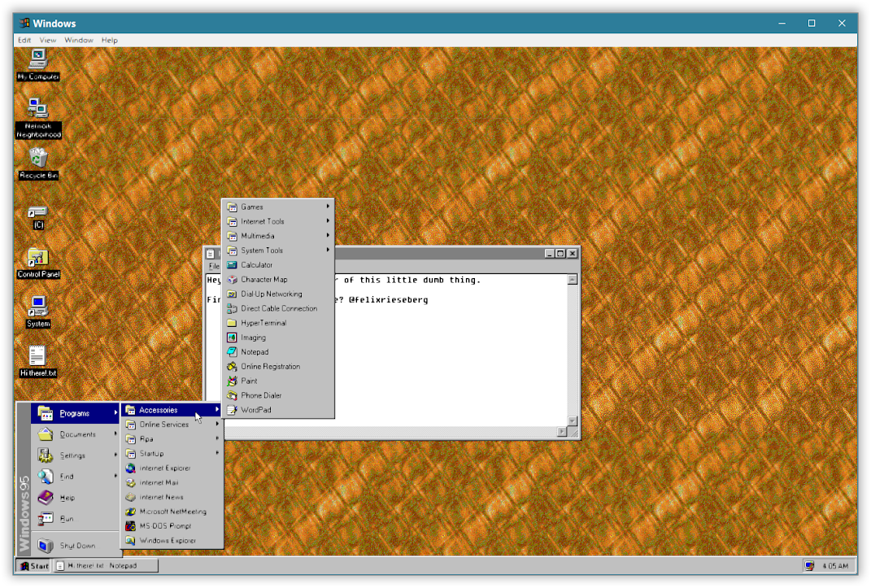Select Programs in the Start menu
The height and width of the screenshot is (588, 871).
(76, 413)
